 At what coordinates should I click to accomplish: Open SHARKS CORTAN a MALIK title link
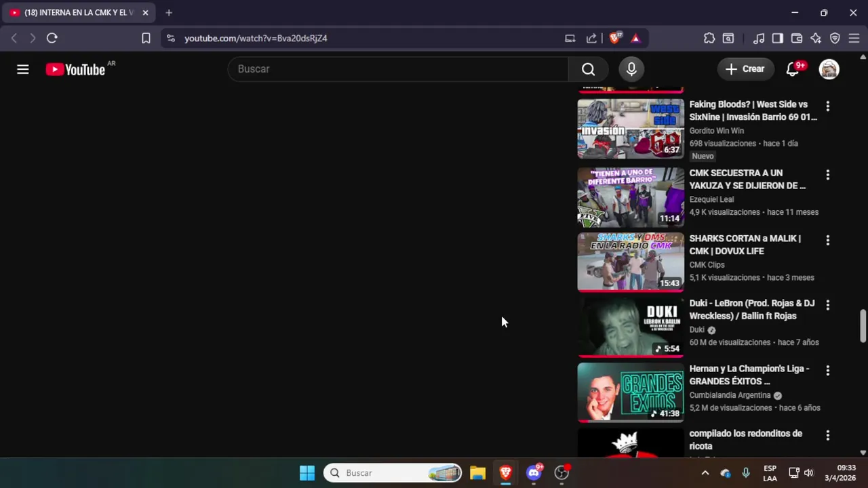point(745,245)
